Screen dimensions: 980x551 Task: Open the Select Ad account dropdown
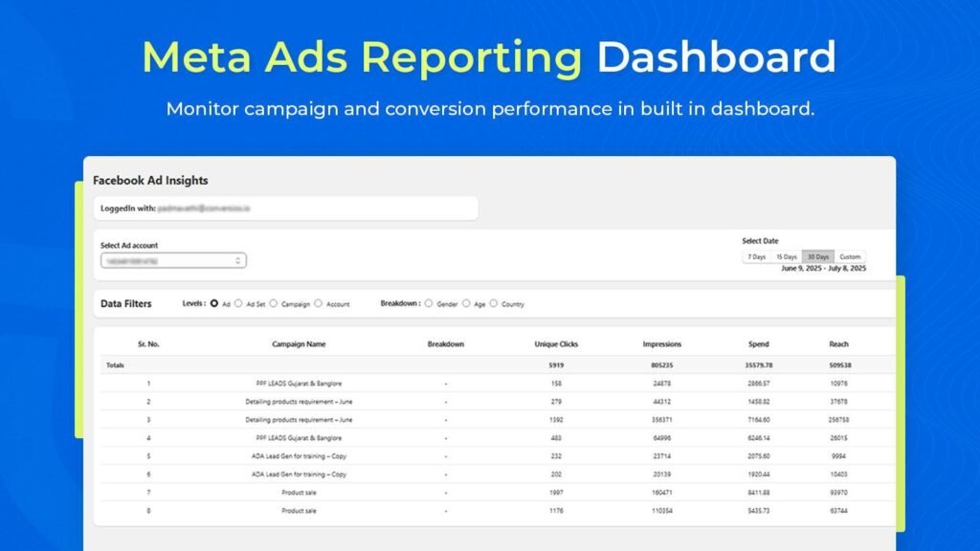pyautogui.click(x=173, y=260)
